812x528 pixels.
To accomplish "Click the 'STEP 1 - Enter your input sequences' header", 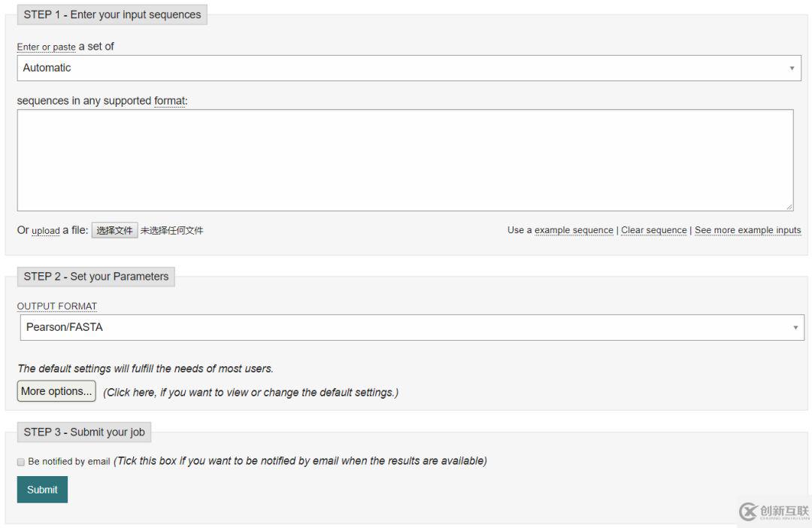I will (x=112, y=14).
